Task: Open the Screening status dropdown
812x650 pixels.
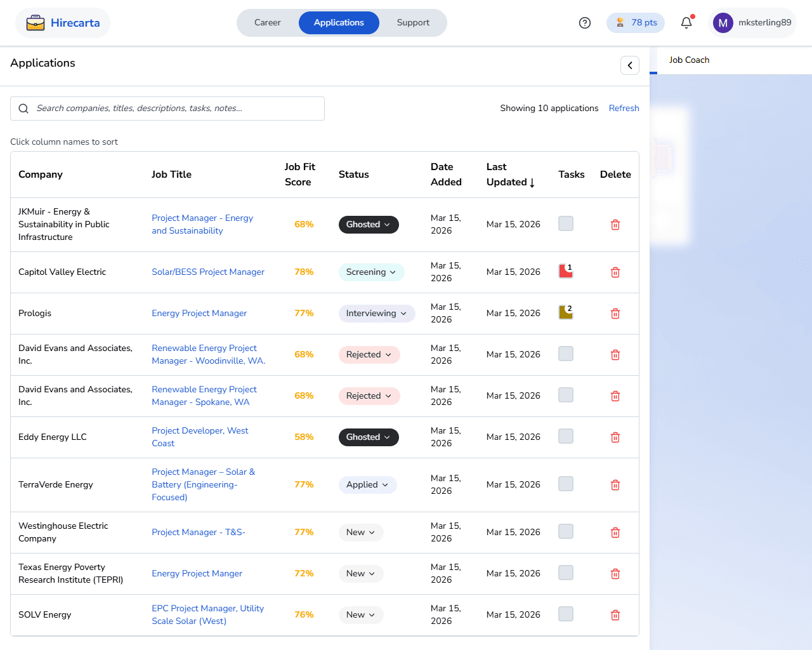Action: tap(371, 272)
